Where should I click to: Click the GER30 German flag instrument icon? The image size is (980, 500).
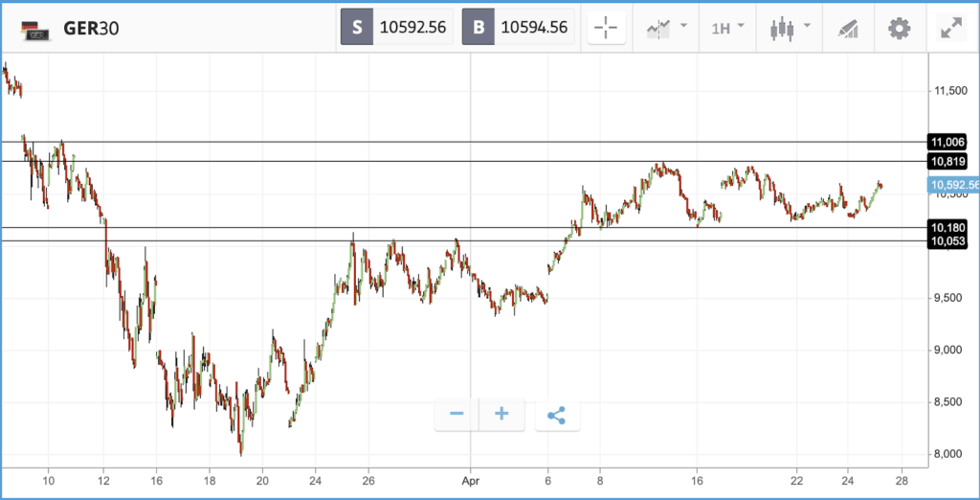(32, 30)
